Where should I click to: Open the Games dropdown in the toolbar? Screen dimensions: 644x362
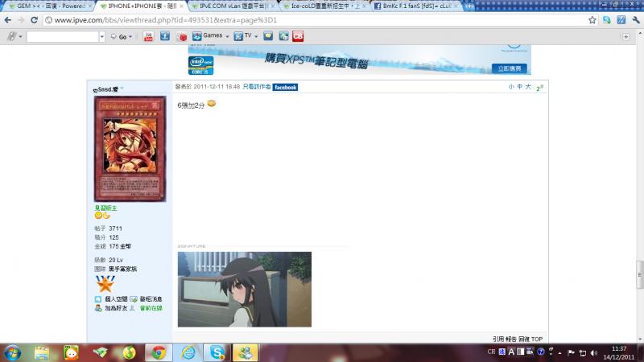coord(211,36)
